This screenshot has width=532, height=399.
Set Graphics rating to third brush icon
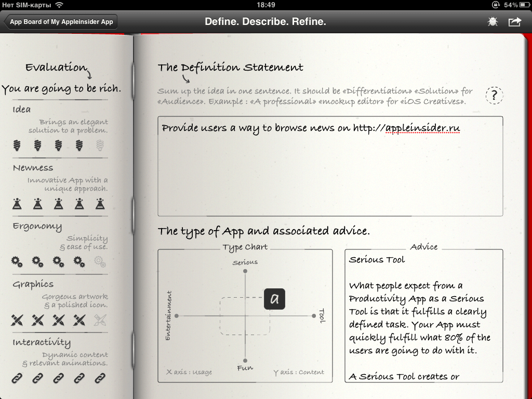pyautogui.click(x=58, y=320)
